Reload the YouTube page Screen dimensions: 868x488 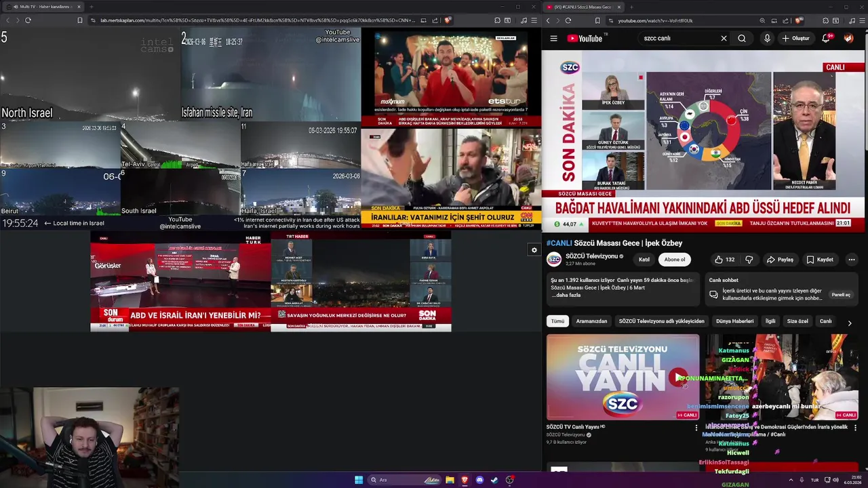point(568,20)
